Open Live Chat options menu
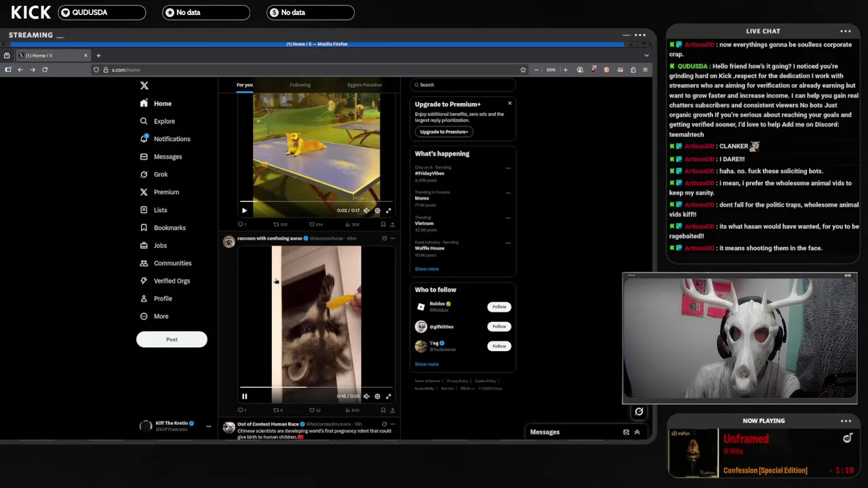The height and width of the screenshot is (488, 868). 846,31
